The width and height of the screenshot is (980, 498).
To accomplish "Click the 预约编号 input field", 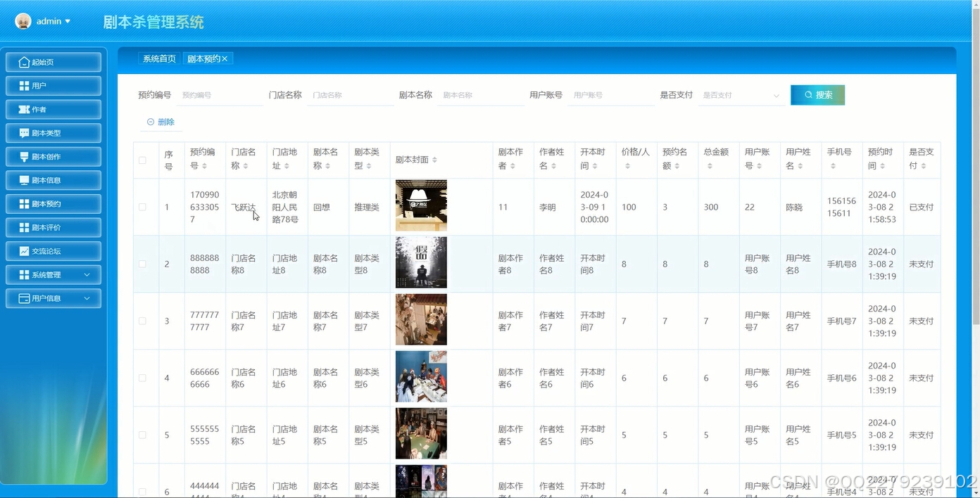I will (x=220, y=94).
